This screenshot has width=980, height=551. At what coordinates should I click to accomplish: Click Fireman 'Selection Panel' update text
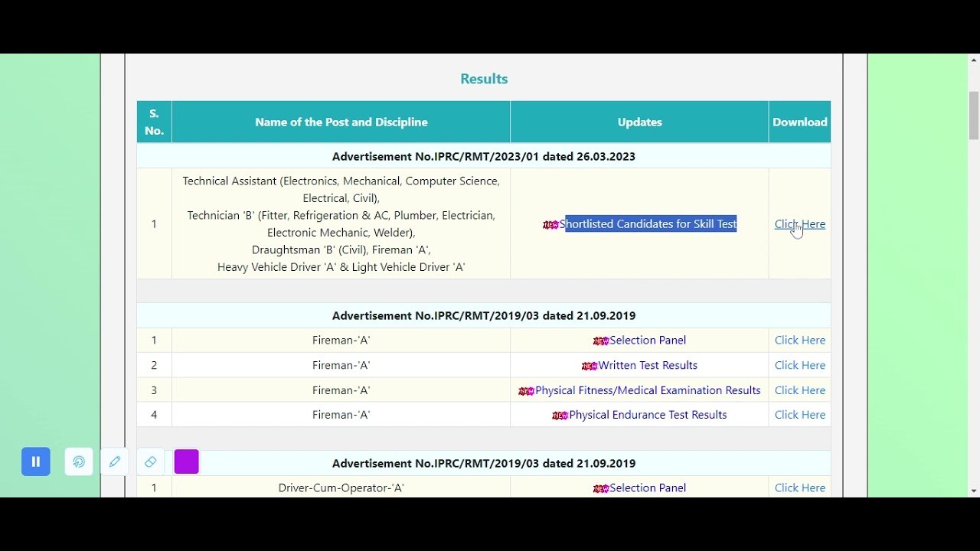pos(648,341)
